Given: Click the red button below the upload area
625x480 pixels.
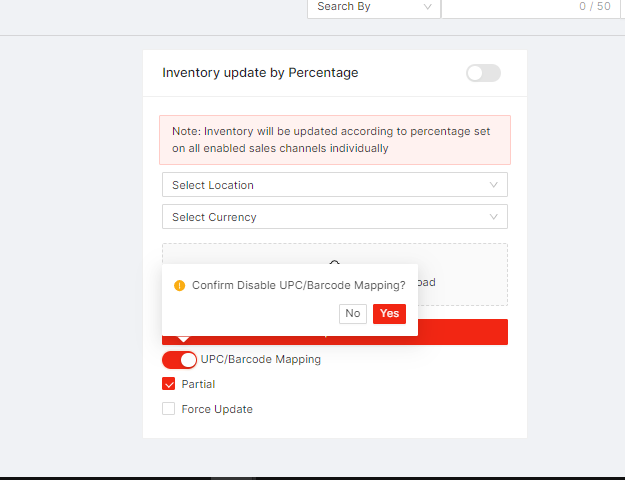Looking at the screenshot, I should pyautogui.click(x=460, y=333).
